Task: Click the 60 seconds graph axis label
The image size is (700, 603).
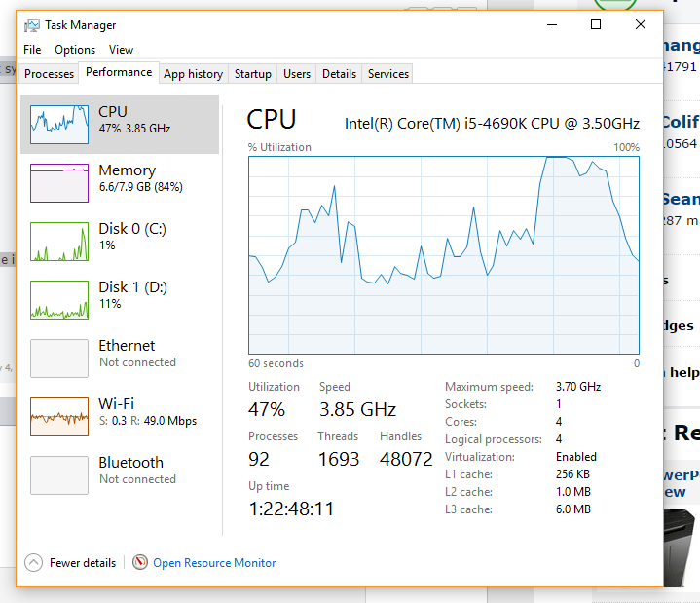Action: 276,363
